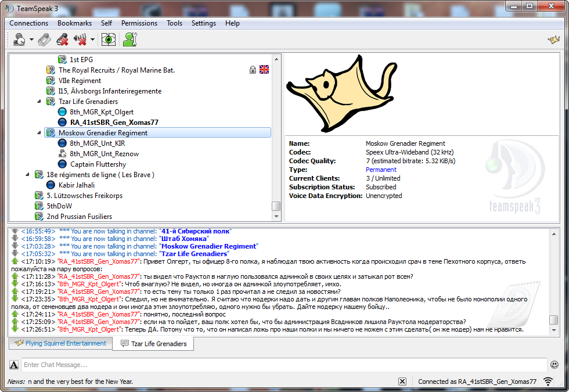Image resolution: width=569 pixels, height=392 pixels.
Task: Select the 5. Lützowsches Freikorps channel
Action: [x=85, y=196]
